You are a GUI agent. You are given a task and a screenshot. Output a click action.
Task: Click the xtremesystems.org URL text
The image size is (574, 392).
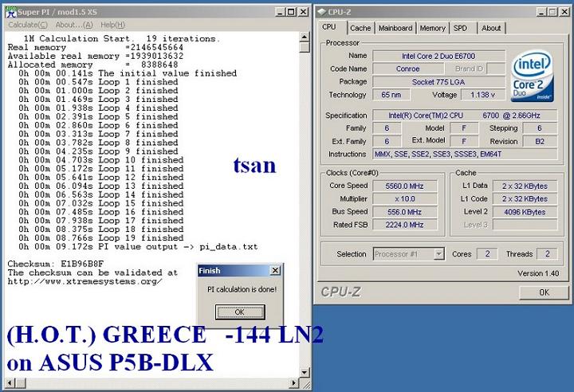coord(85,281)
